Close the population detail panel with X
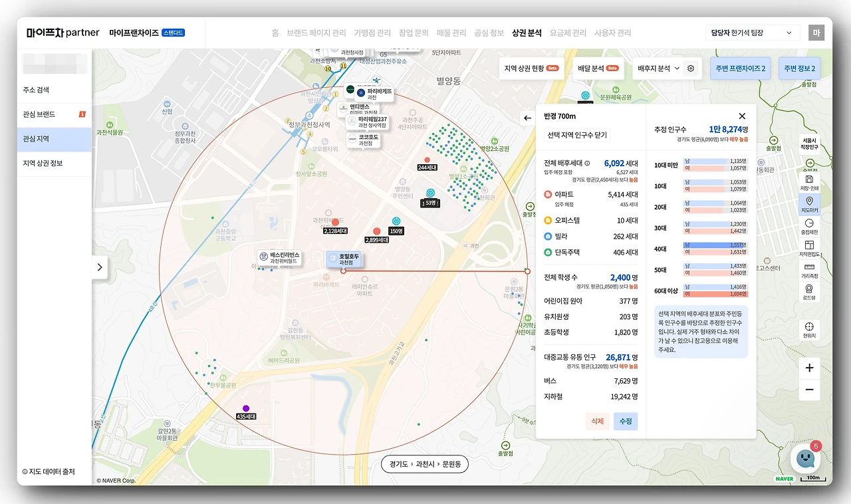The image size is (851, 504). click(742, 116)
